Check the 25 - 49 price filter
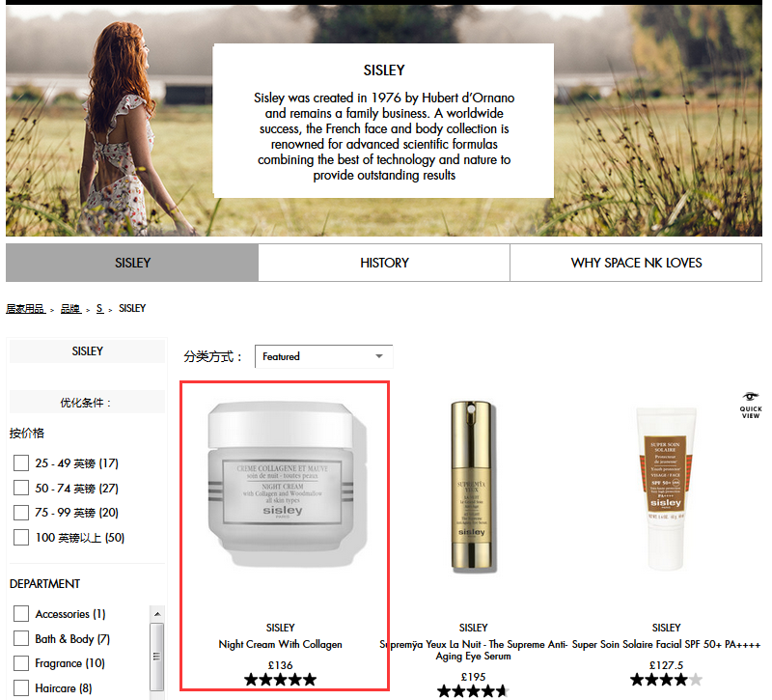The image size is (772, 700). point(21,463)
